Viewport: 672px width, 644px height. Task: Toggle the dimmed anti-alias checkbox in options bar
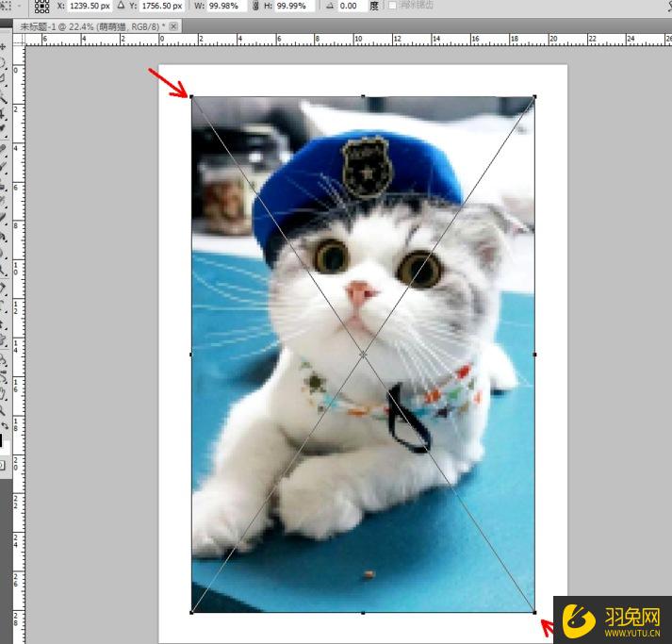[392, 6]
